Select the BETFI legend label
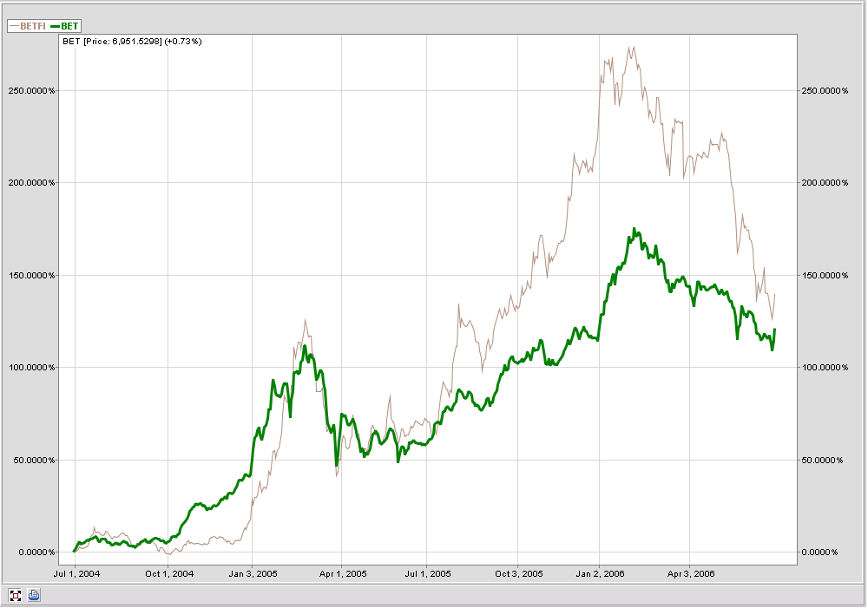 pyautogui.click(x=33, y=26)
